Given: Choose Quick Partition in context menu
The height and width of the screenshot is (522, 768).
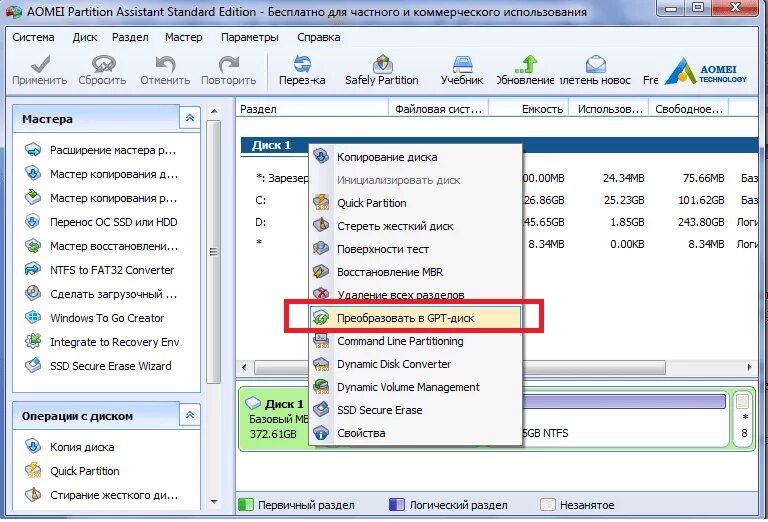Looking at the screenshot, I should [x=415, y=203].
